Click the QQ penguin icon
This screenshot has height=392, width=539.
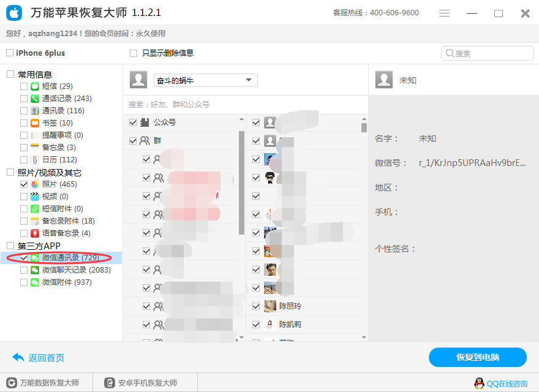pyautogui.click(x=479, y=383)
